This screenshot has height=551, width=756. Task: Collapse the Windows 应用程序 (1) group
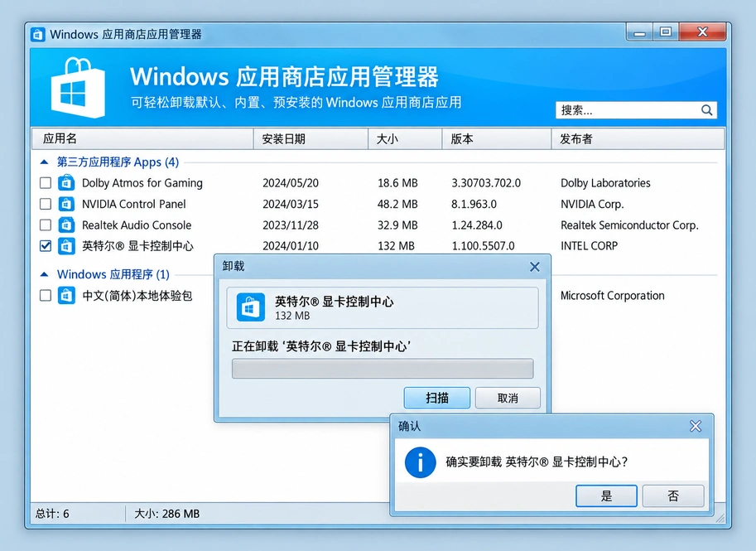tap(44, 274)
